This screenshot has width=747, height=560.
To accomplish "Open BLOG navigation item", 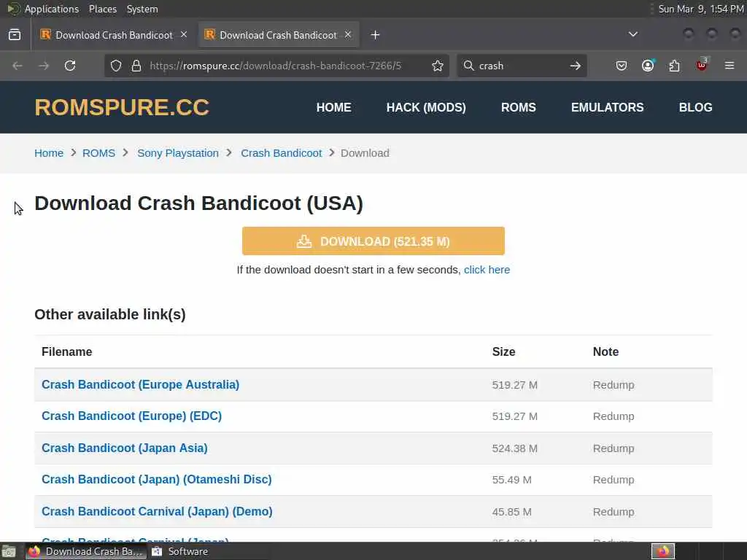I will coord(695,108).
